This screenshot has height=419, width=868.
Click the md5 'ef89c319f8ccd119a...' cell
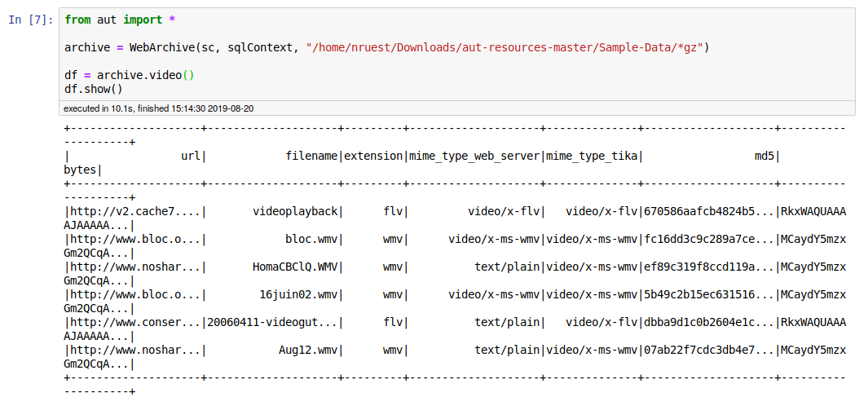tap(709, 267)
